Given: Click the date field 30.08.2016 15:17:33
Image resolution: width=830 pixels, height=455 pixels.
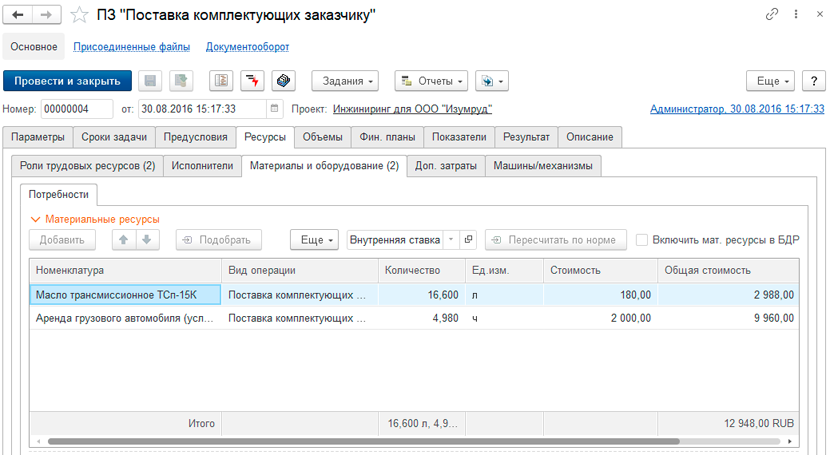Looking at the screenshot, I should (203, 109).
